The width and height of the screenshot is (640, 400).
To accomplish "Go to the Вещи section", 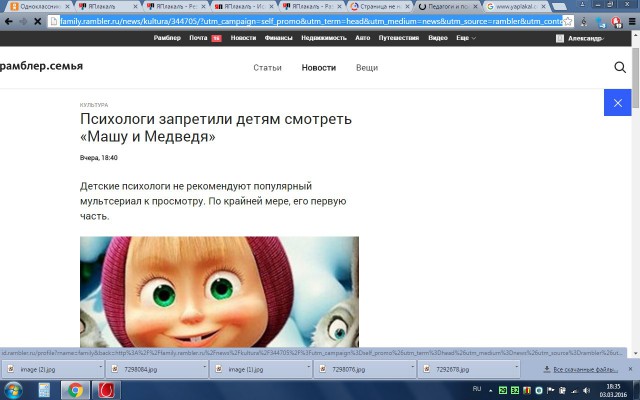I will pyautogui.click(x=367, y=68).
